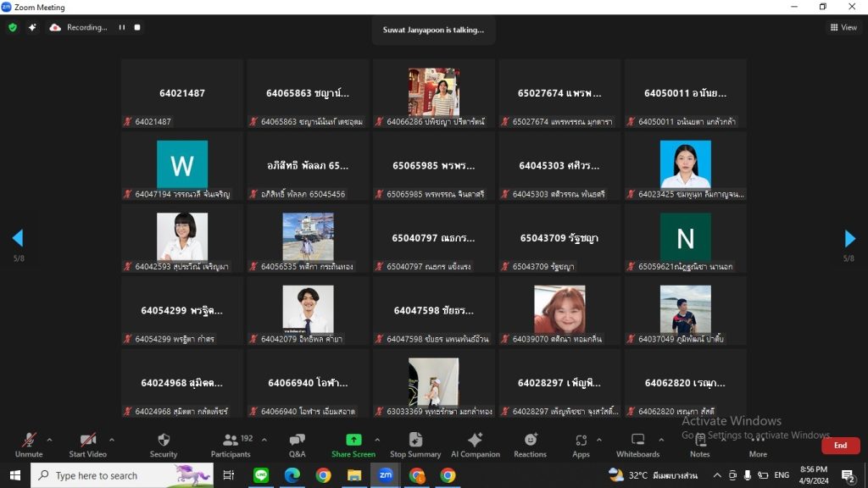Show hidden system tray icons
Image resolution: width=868 pixels, height=488 pixels.
click(717, 475)
